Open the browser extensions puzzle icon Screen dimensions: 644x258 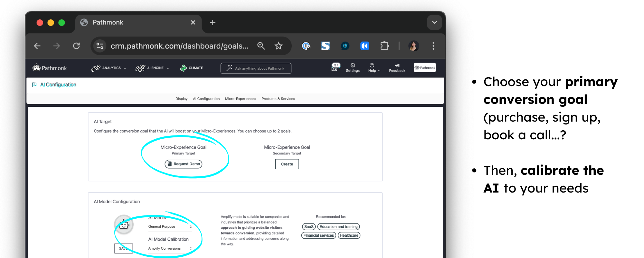(384, 46)
